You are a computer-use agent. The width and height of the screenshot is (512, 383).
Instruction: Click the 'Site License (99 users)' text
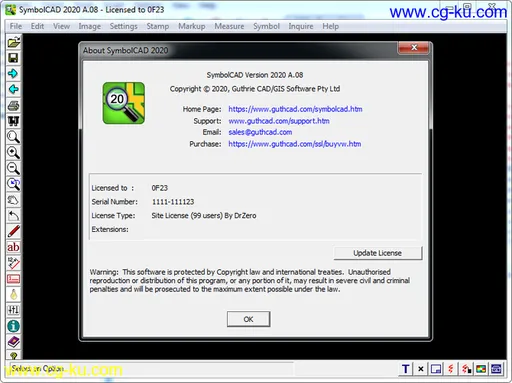187,216
